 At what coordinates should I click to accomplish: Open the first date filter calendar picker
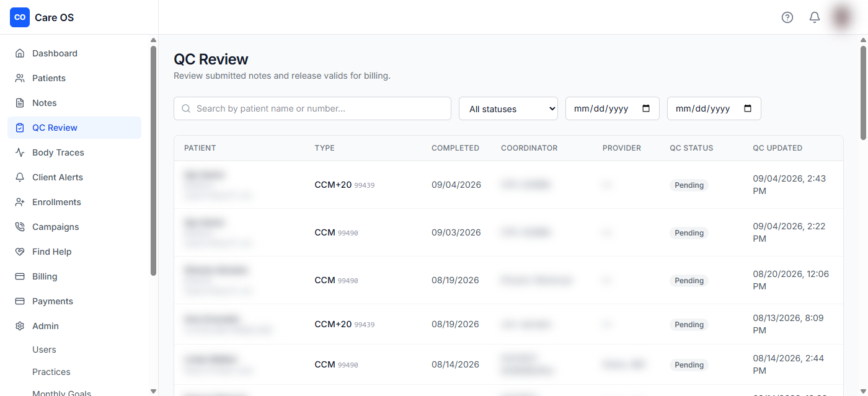click(x=646, y=108)
